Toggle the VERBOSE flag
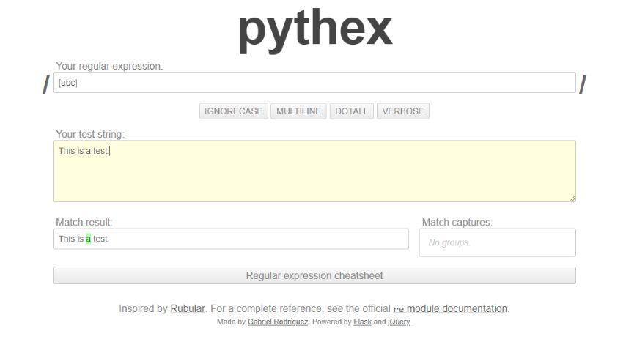This screenshot has height=364, width=626. [x=402, y=111]
